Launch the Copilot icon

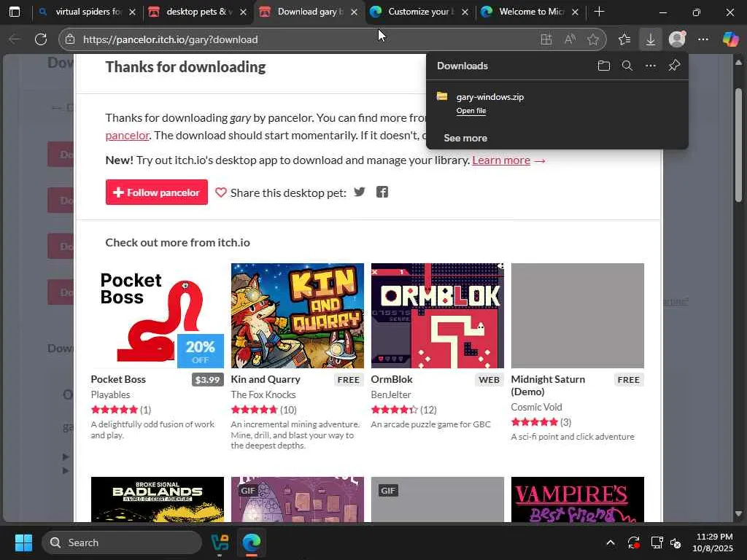730,39
